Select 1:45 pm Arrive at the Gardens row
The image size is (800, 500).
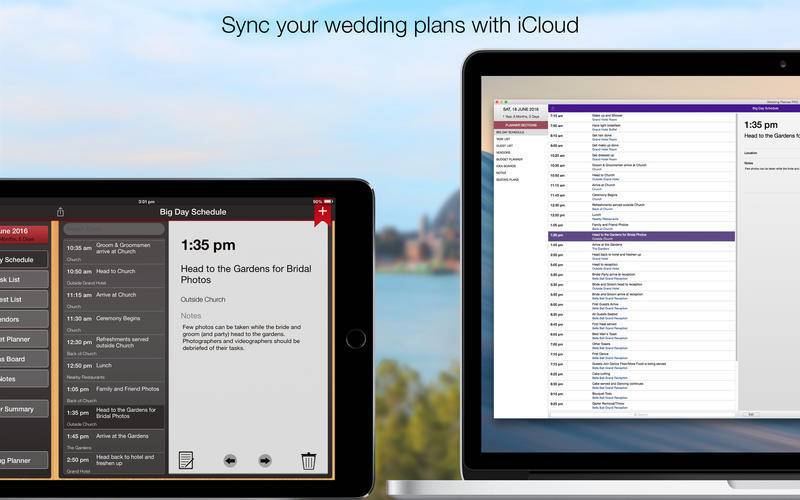114,440
